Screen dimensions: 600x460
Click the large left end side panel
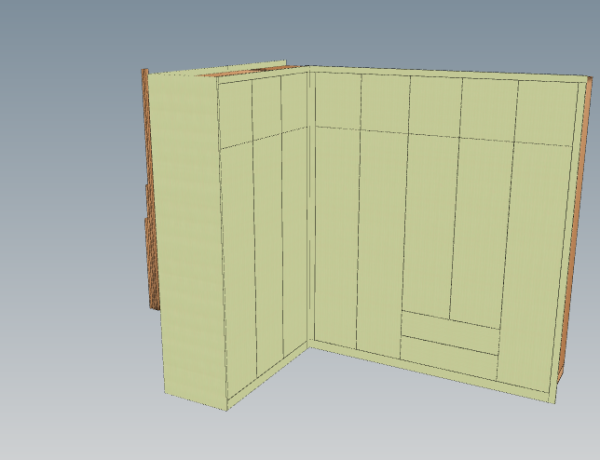point(188,240)
